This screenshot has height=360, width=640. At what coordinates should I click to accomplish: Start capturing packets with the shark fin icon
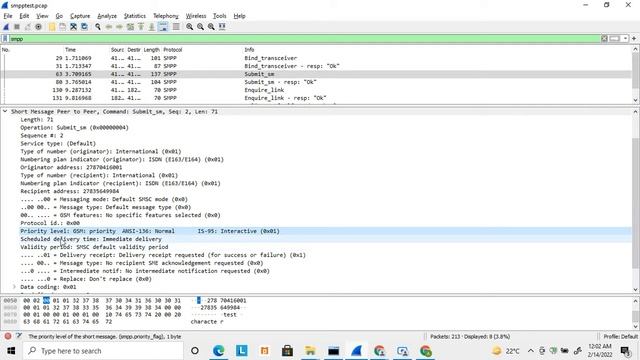coord(6,27)
